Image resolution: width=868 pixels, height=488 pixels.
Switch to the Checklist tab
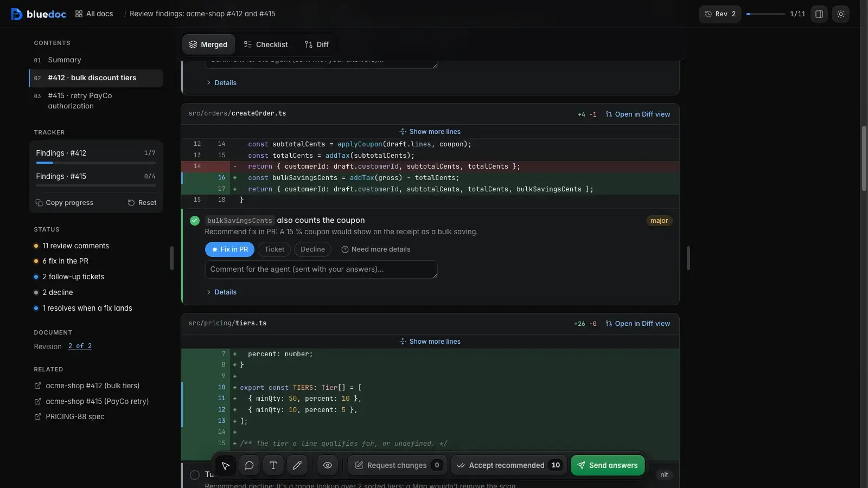point(266,44)
